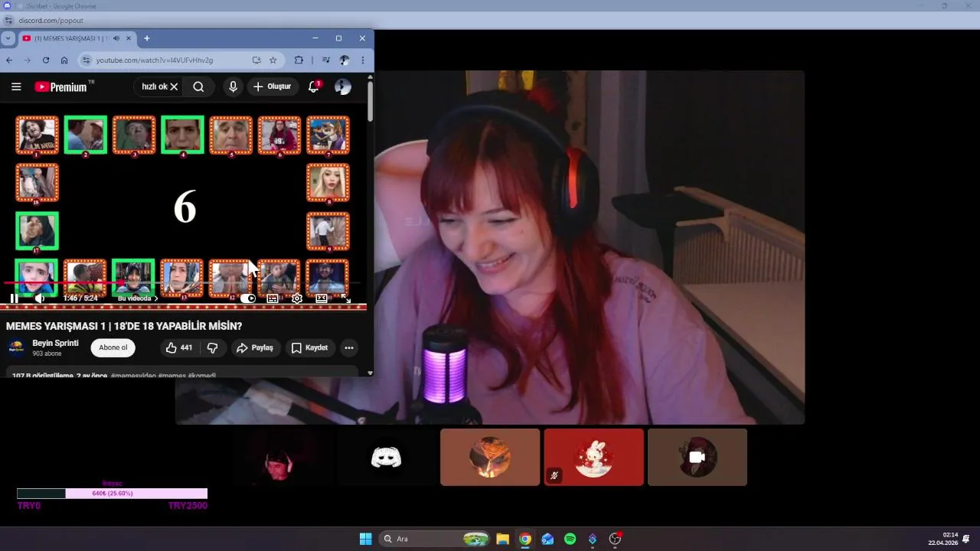The height and width of the screenshot is (551, 980).
Task: Click the donation goal progress bar
Action: 112,494
